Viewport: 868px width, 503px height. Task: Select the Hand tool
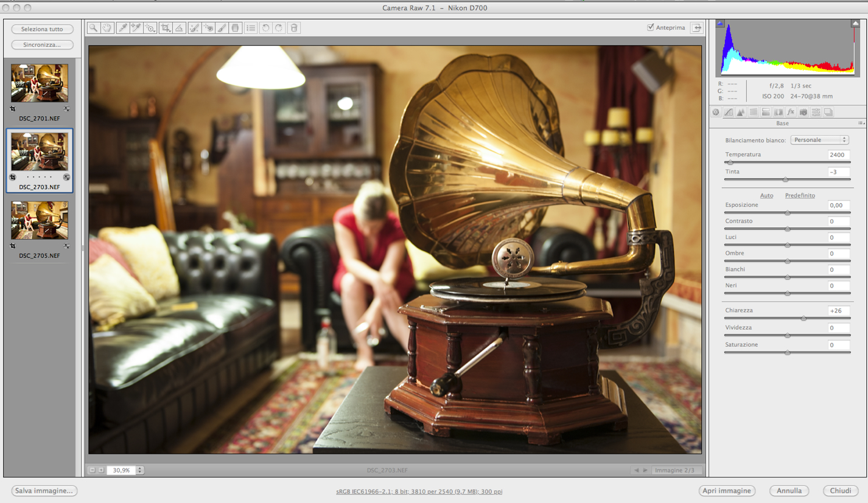[x=108, y=28]
